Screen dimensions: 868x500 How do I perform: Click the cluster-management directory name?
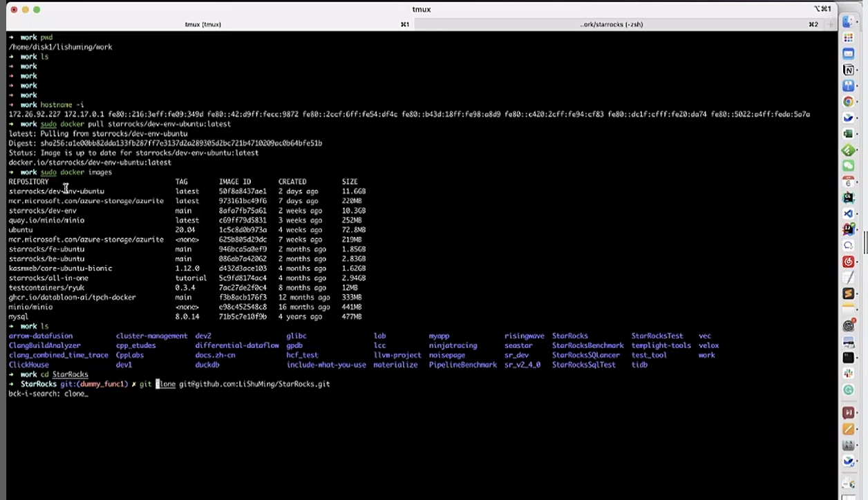(151, 336)
